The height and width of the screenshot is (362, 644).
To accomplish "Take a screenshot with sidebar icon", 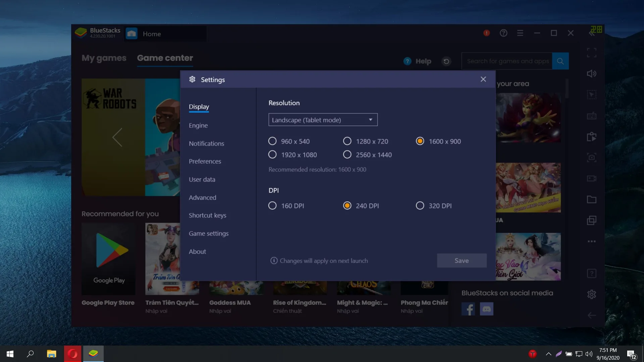I will [x=591, y=157].
